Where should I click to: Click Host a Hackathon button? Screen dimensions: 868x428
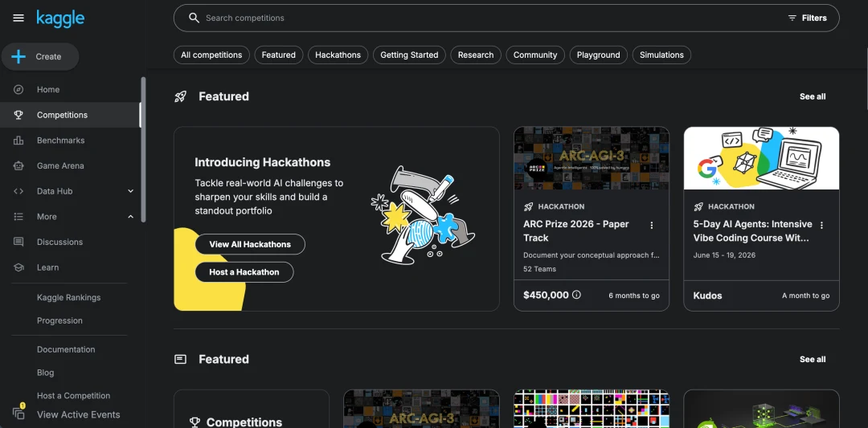point(244,272)
